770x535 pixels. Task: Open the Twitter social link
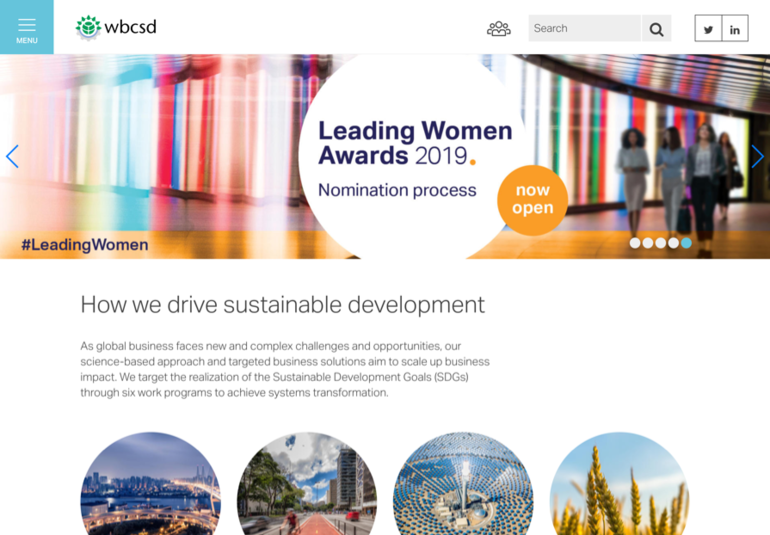(x=708, y=28)
